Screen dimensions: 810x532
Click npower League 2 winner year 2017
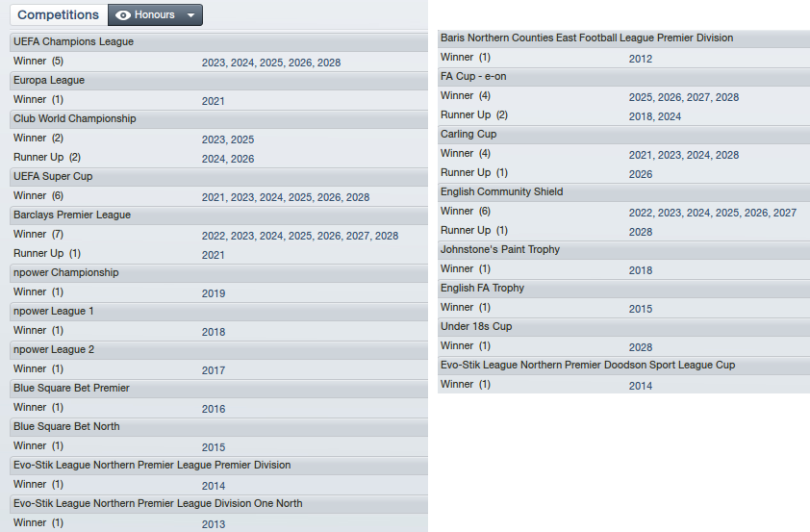[214, 370]
